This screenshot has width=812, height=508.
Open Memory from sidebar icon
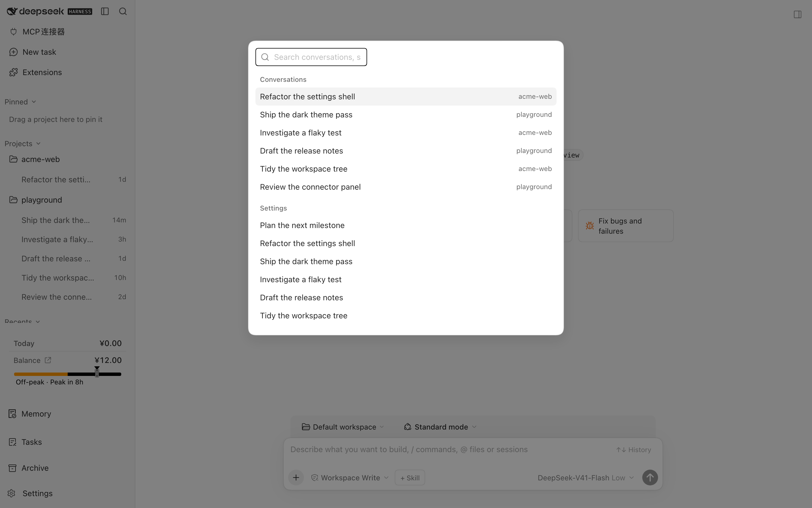pos(12,414)
